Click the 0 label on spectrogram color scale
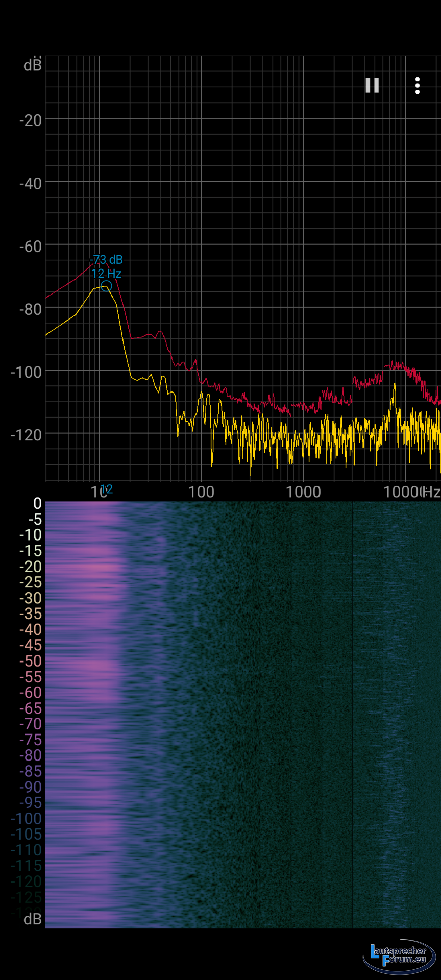The image size is (441, 980). pos(37,504)
